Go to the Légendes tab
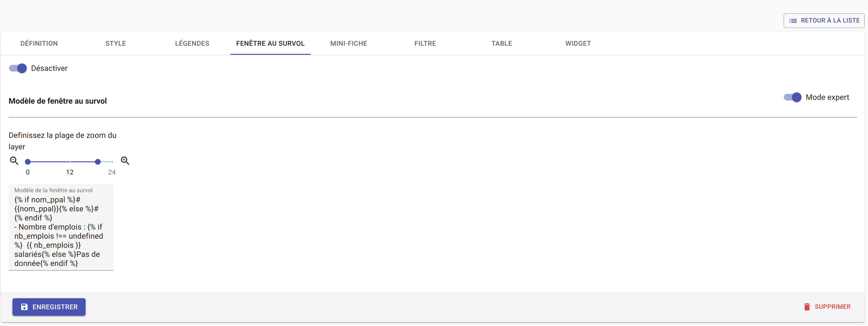The width and height of the screenshot is (868, 326). click(x=192, y=44)
